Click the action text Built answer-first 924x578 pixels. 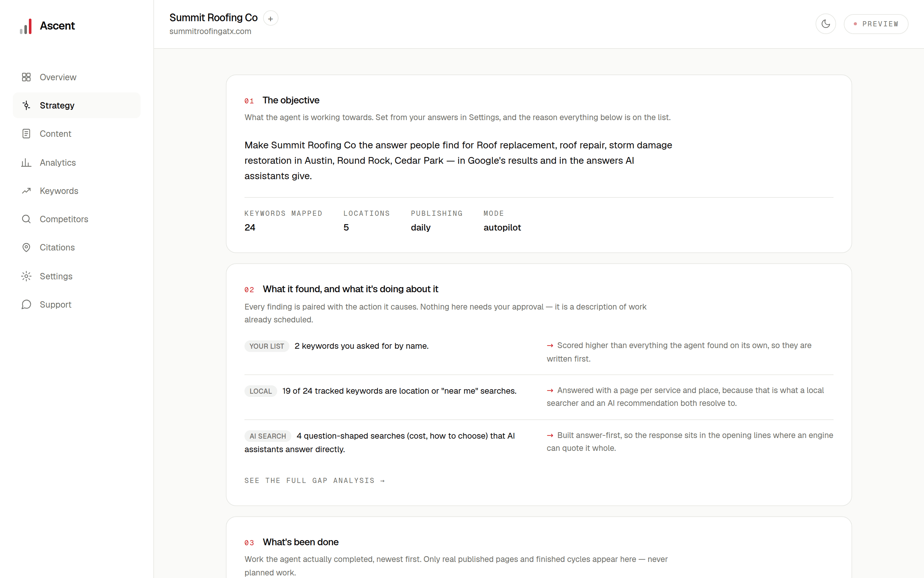point(690,442)
